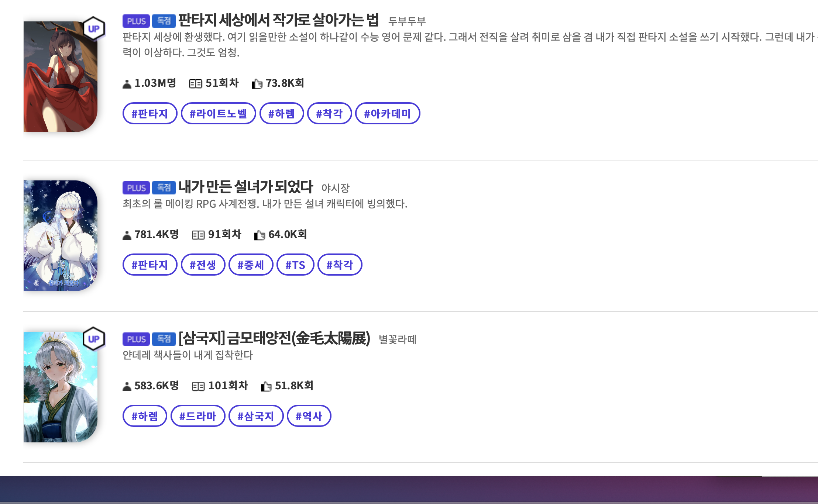Viewport: 818px width, 504px height.
Task: Click 독점 badge beside 내가 만든 설녀가 되었다
Action: tap(164, 188)
